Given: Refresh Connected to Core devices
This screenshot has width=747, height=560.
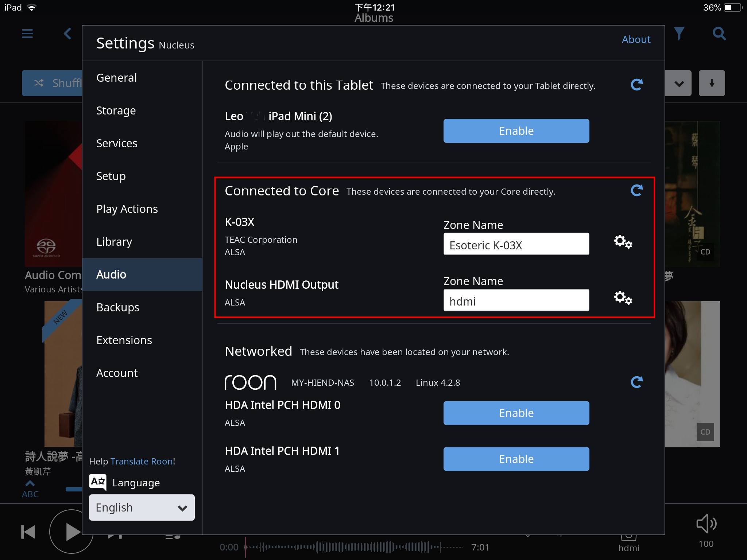Looking at the screenshot, I should (x=636, y=190).
